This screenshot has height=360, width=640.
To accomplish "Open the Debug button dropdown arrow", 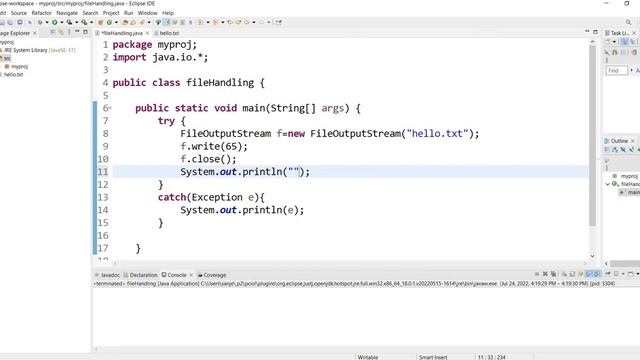I will click(47, 22).
